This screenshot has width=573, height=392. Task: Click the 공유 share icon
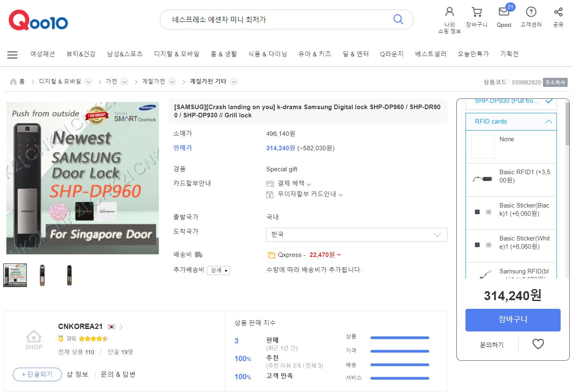click(558, 12)
